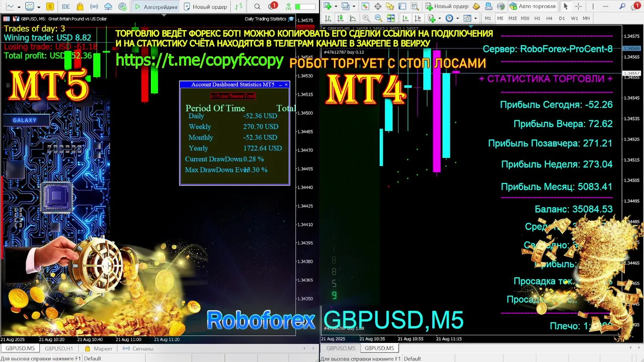This screenshot has width=644, height=362.
Task: Switch MT4 chart to bar chart
Action: [x=328, y=18]
